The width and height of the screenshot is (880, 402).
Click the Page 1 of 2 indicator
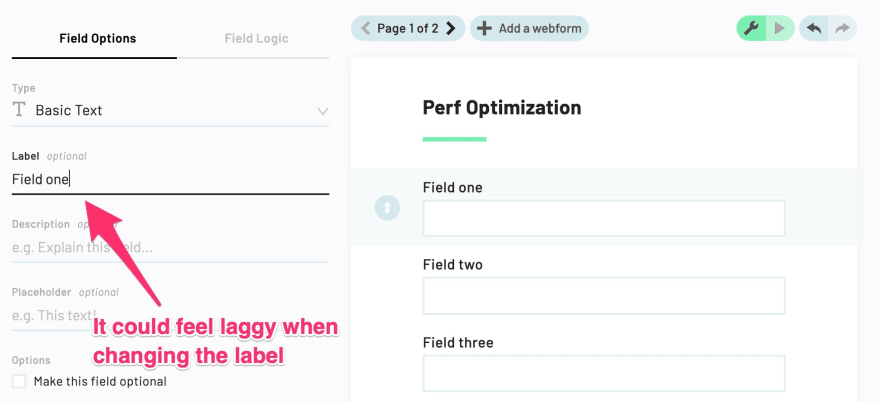[x=408, y=28]
